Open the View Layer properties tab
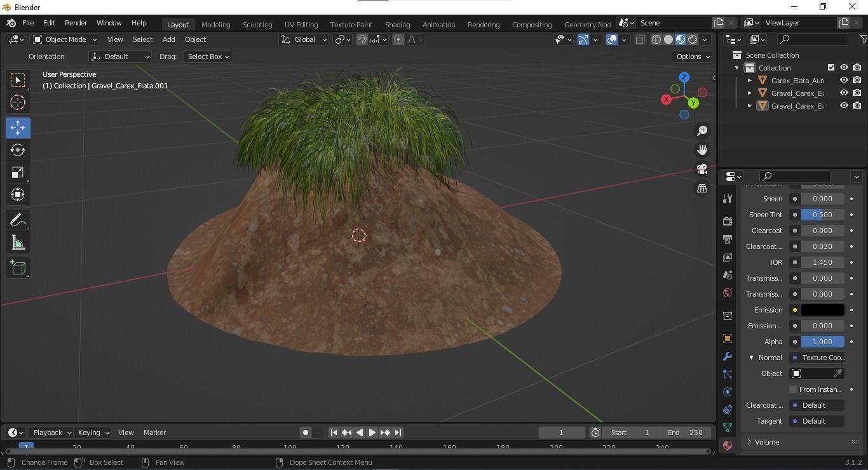This screenshot has height=470, width=868. click(x=728, y=257)
